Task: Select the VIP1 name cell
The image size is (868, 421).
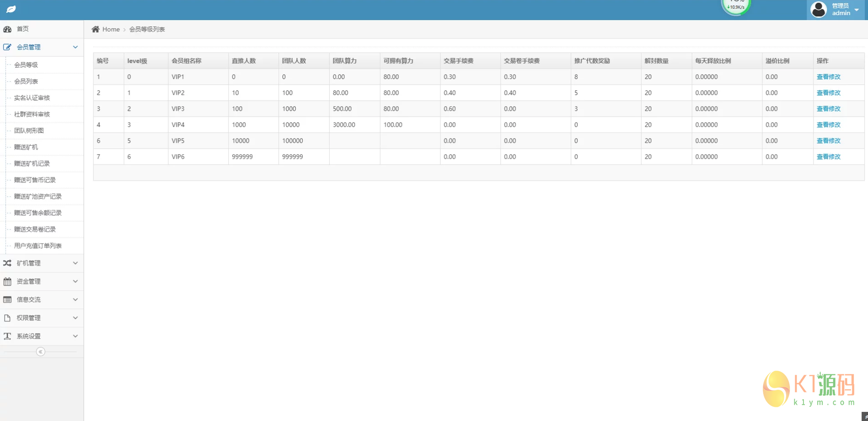Action: [198, 77]
